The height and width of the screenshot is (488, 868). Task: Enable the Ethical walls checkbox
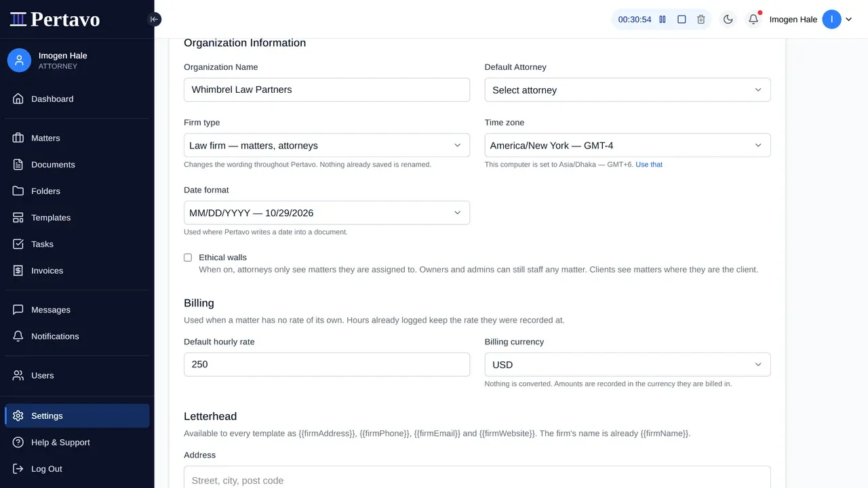[x=188, y=258]
